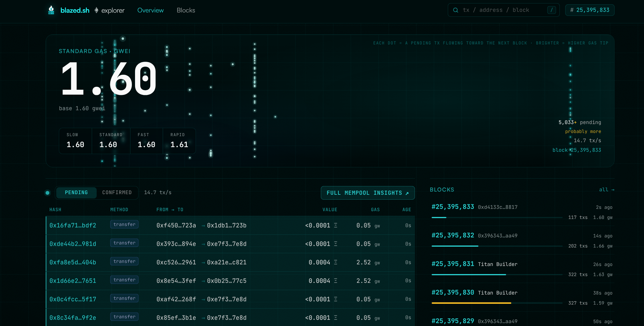
Task: Select the STANDARD 1.60 gas tier
Action: coord(111,141)
